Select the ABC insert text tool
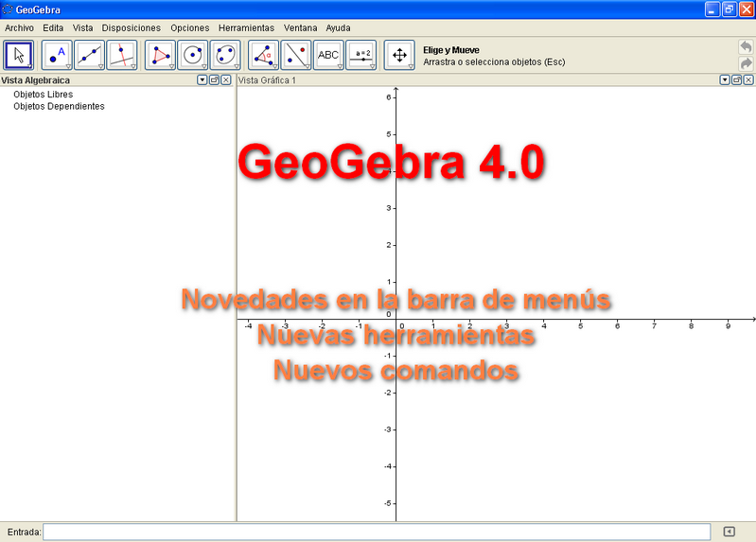The width and height of the screenshot is (756, 542). pyautogui.click(x=328, y=56)
